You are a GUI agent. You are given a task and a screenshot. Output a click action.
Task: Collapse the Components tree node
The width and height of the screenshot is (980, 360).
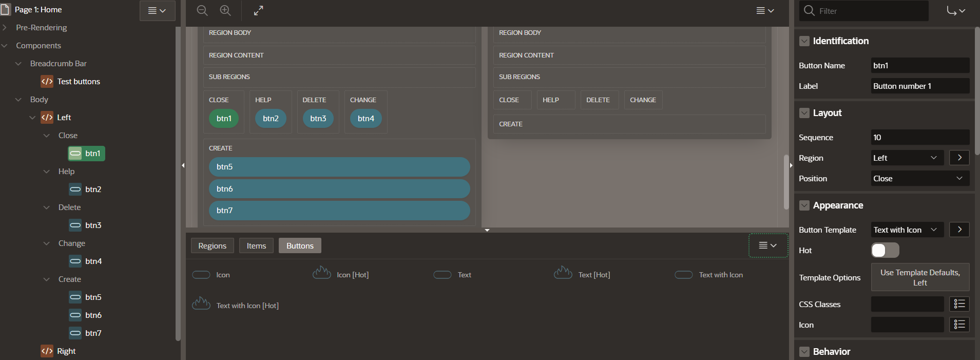(5, 45)
